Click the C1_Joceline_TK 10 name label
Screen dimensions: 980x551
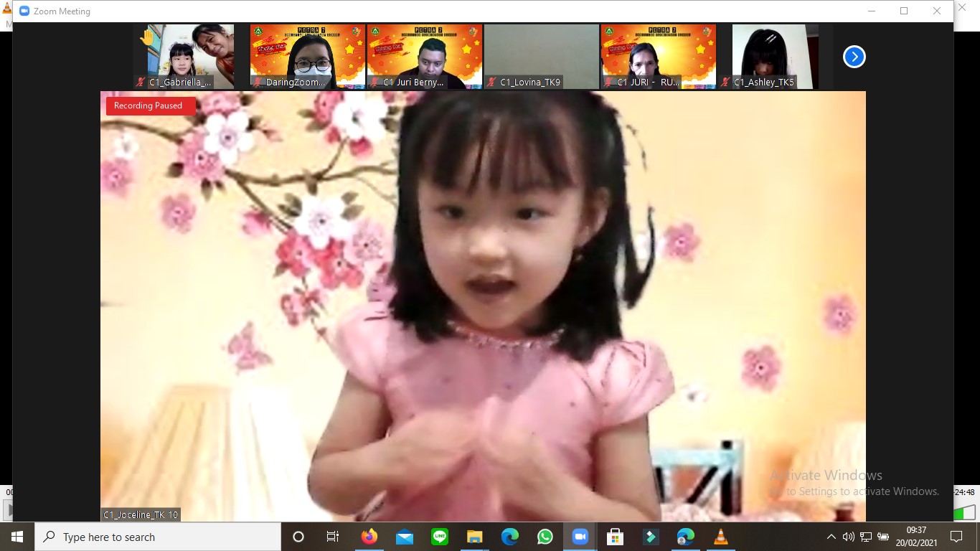pyautogui.click(x=141, y=514)
